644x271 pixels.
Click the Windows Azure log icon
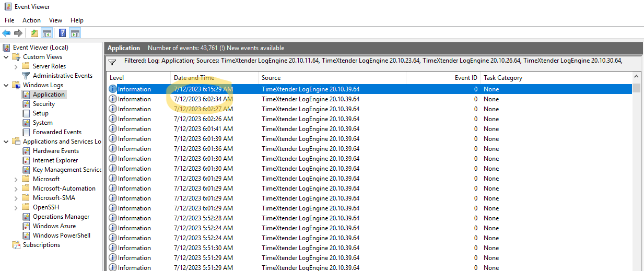tap(26, 226)
